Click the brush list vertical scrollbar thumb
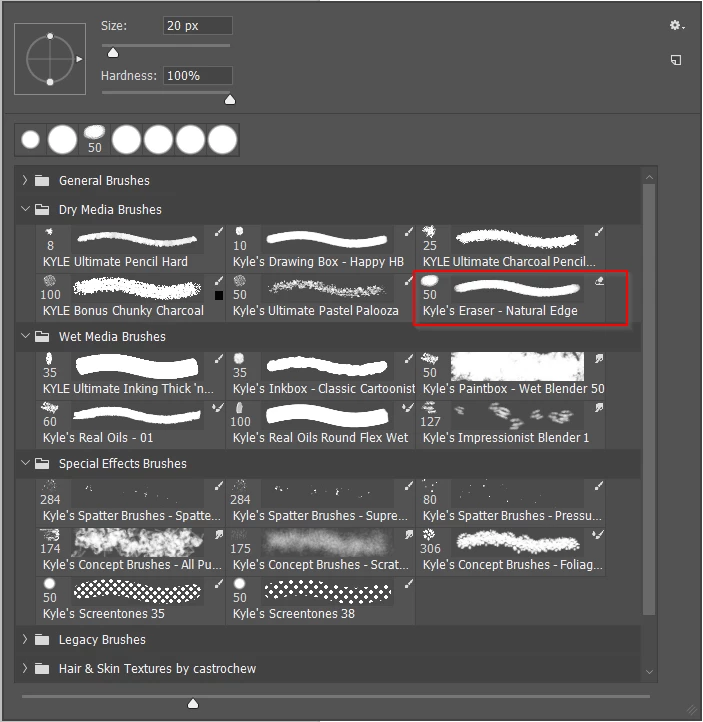Image resolution: width=703 pixels, height=722 pixels. coord(649,399)
